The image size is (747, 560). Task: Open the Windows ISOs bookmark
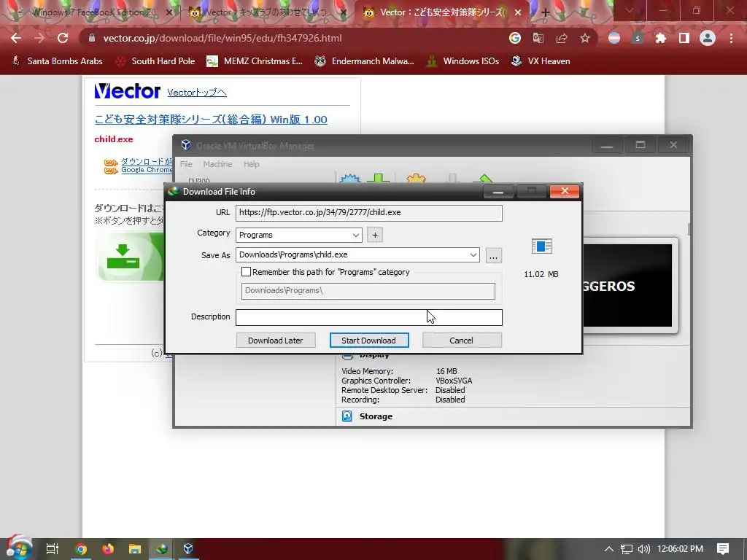coord(462,61)
